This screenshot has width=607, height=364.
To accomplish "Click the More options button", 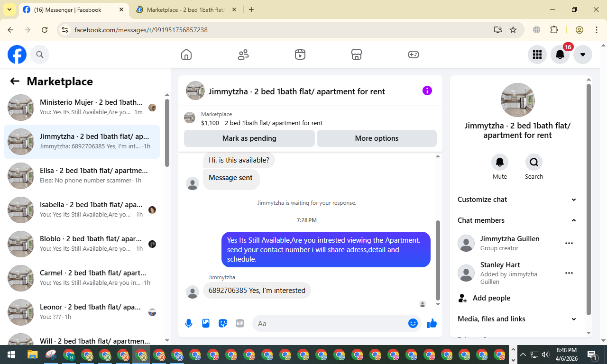I will (x=377, y=138).
